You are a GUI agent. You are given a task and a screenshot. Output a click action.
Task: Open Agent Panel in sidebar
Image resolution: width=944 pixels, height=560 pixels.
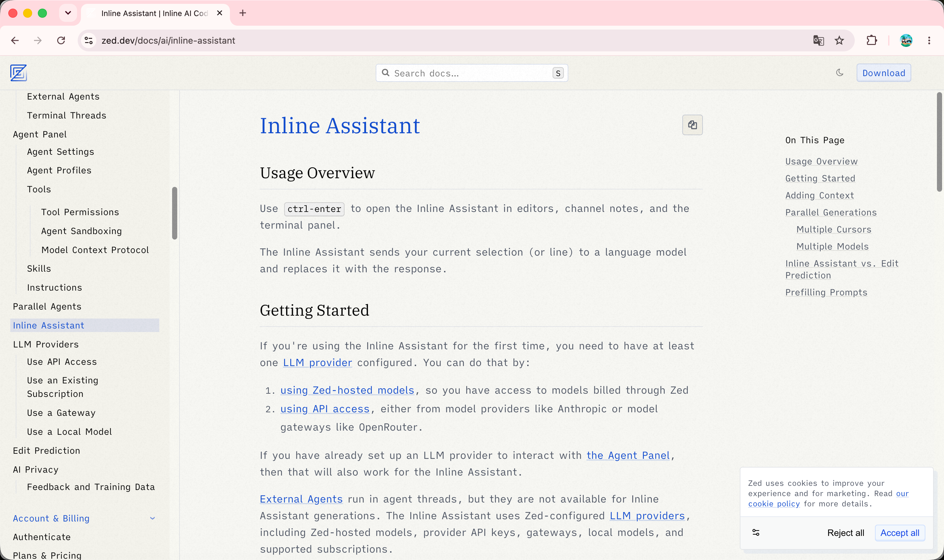point(40,134)
